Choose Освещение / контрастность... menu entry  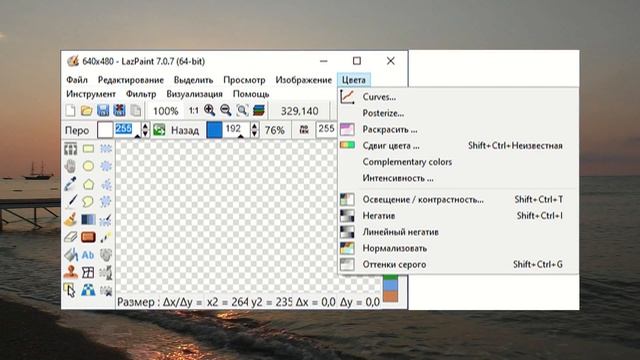458,200
